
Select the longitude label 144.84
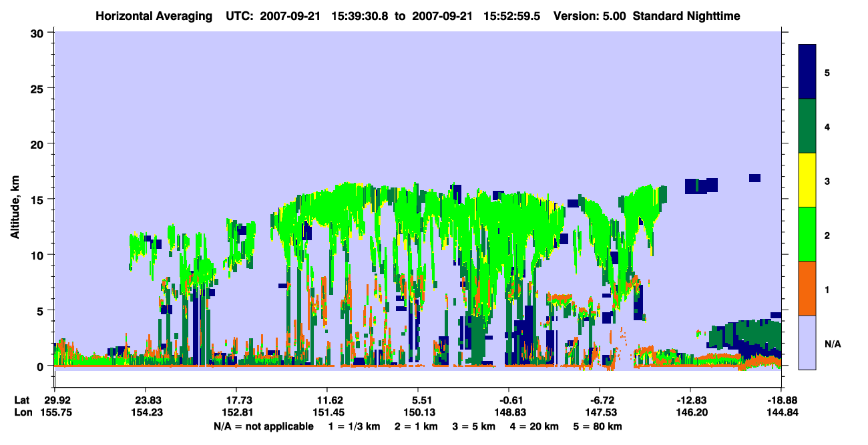point(781,412)
